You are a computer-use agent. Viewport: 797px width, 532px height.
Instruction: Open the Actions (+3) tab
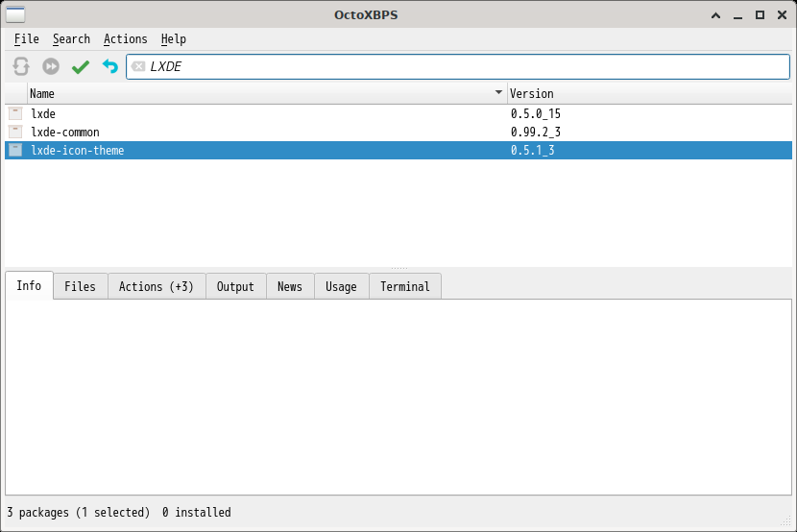click(x=157, y=286)
